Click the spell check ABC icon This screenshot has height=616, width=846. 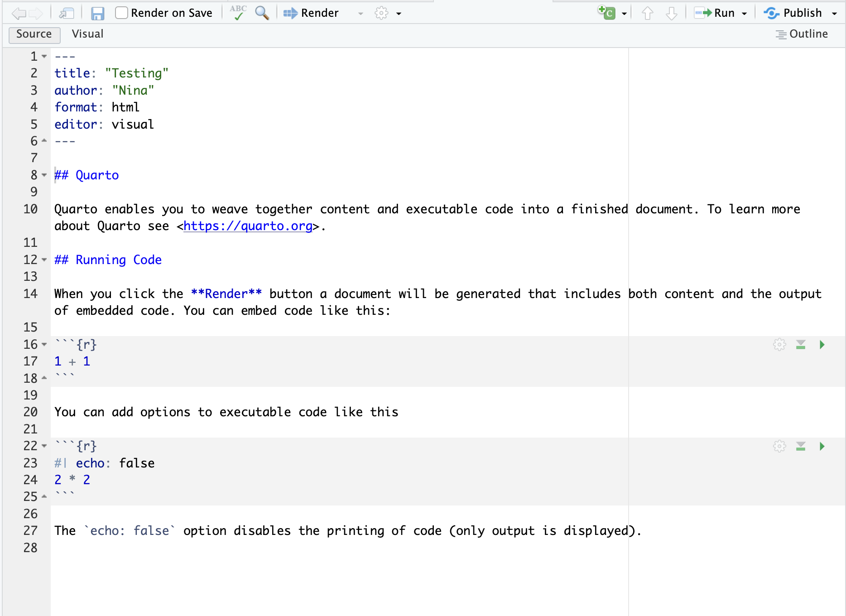pos(238,13)
